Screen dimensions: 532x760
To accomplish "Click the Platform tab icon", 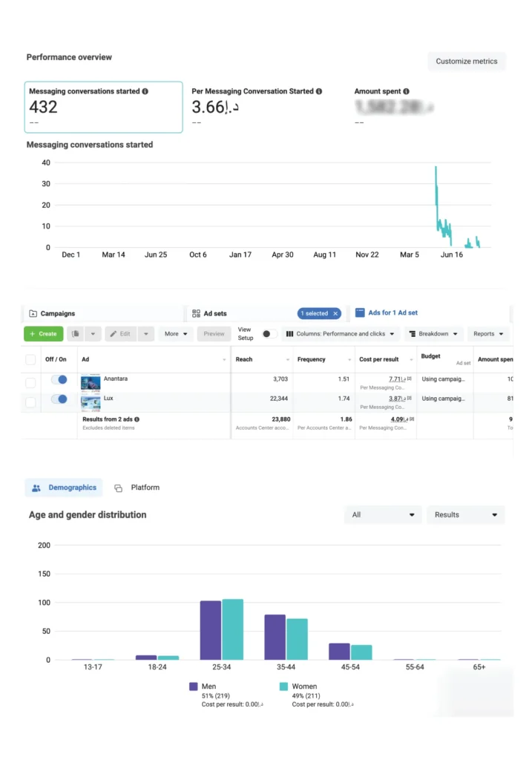I will [x=119, y=488].
